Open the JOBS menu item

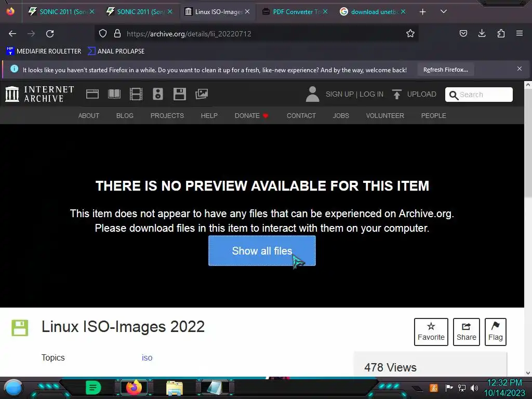click(x=341, y=116)
